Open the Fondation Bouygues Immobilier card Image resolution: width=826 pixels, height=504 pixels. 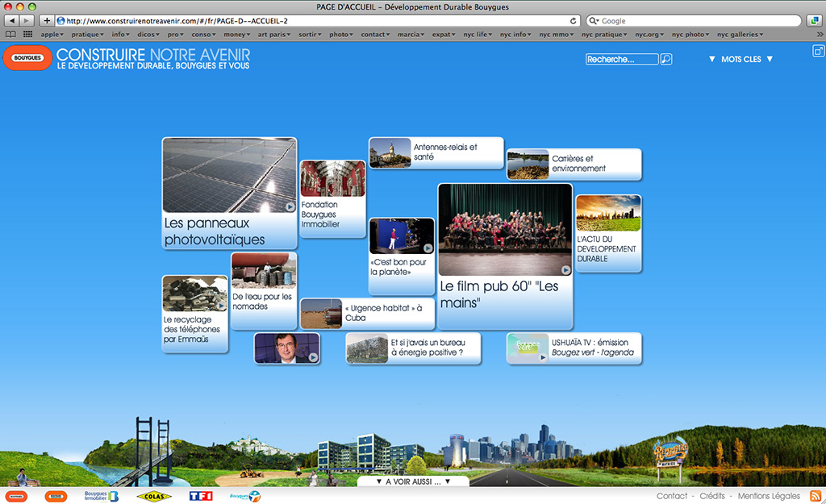333,198
